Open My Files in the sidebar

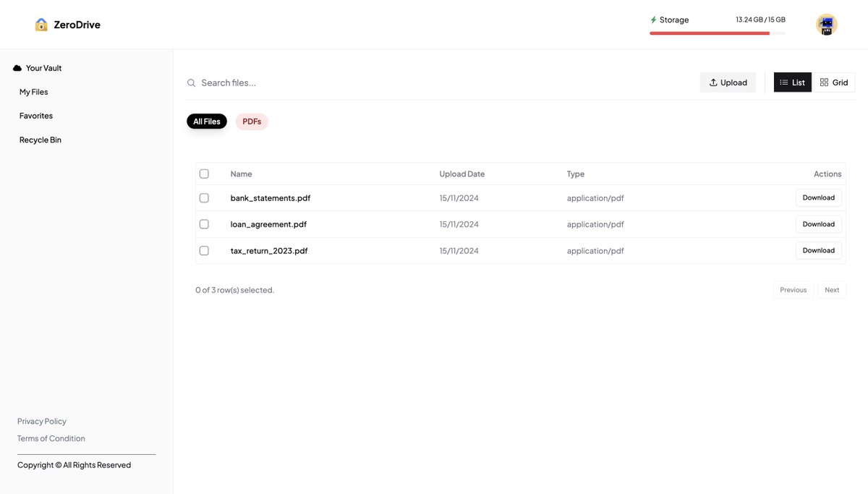coord(34,92)
